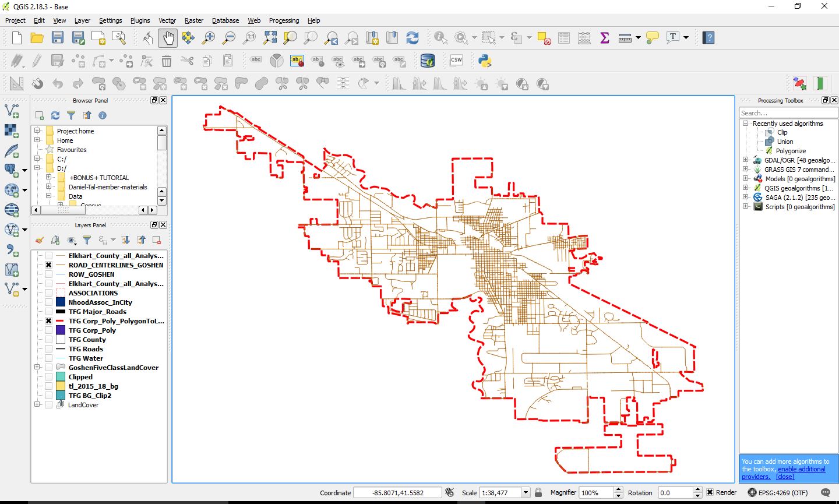Toggle the Render checkbox in the status bar
Screen dimensions: 839x504
coord(710,492)
